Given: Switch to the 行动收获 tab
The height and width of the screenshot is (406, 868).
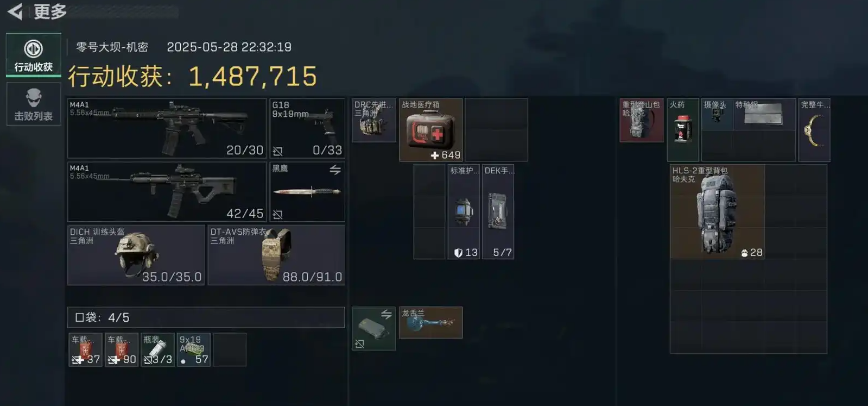Looking at the screenshot, I should (34, 55).
